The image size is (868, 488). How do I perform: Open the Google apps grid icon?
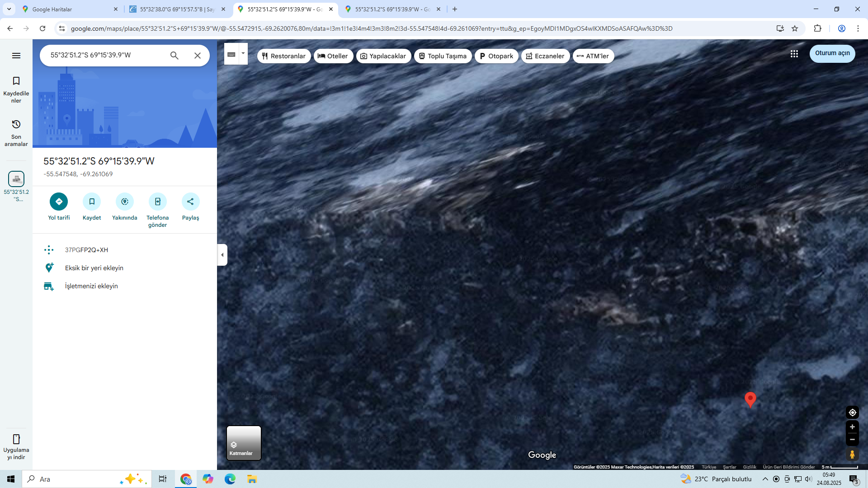794,54
